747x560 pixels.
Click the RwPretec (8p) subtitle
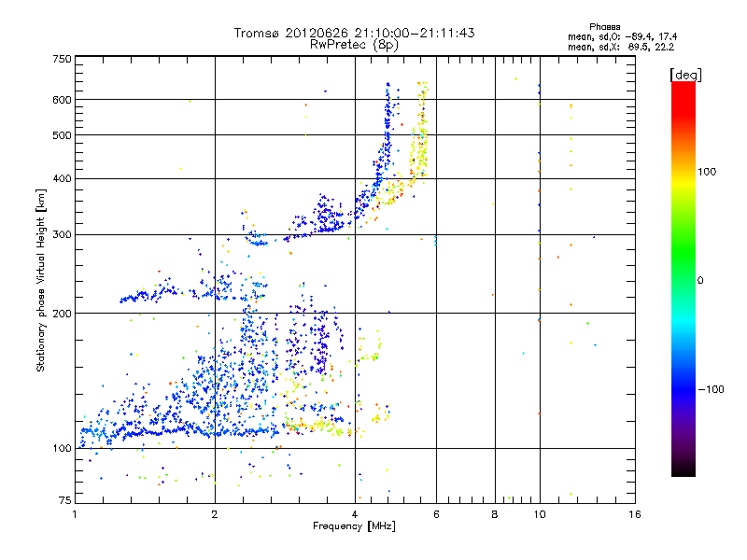point(354,45)
